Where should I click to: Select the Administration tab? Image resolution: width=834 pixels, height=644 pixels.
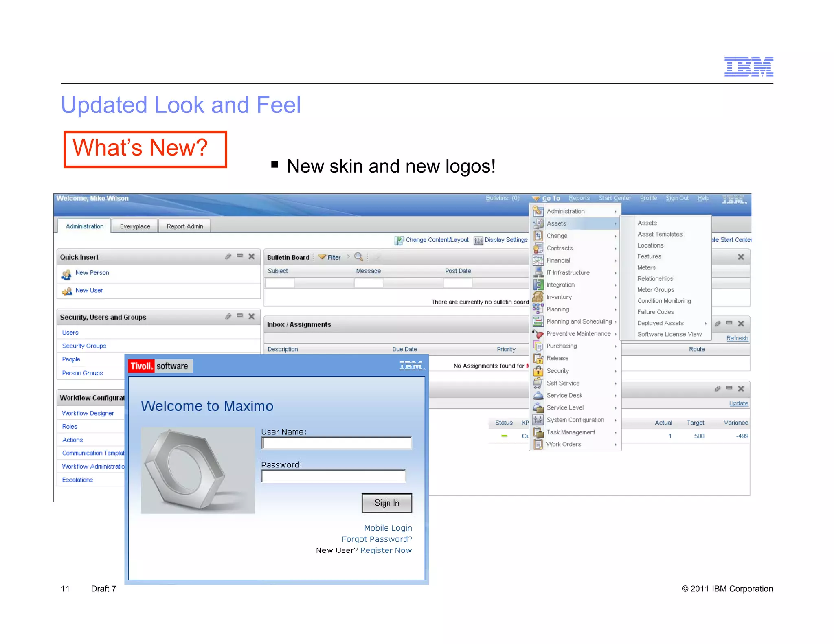[x=85, y=226]
